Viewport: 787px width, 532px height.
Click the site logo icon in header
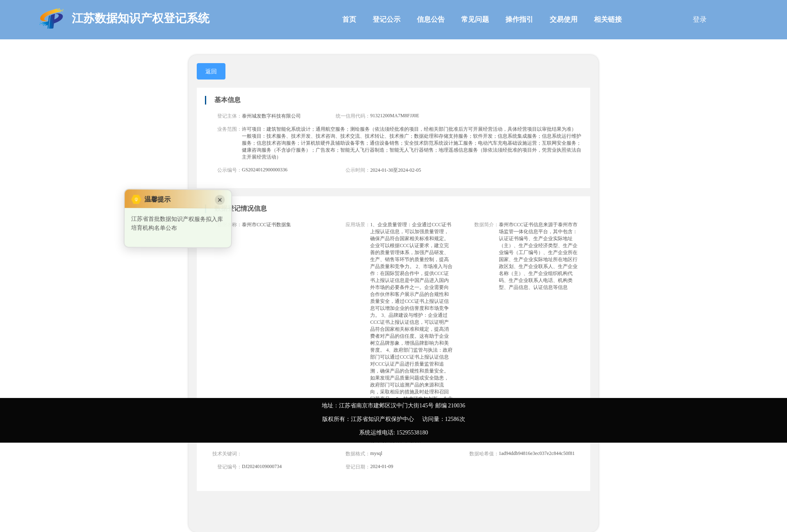(52, 19)
